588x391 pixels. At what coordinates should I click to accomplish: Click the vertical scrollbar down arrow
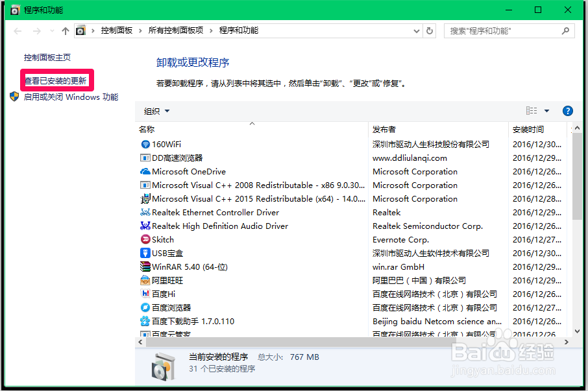click(577, 331)
